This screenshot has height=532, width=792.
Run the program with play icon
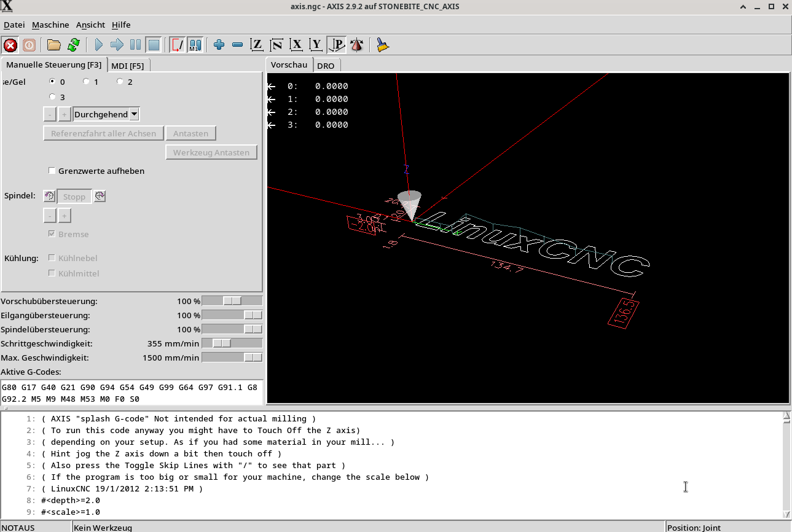(x=98, y=45)
